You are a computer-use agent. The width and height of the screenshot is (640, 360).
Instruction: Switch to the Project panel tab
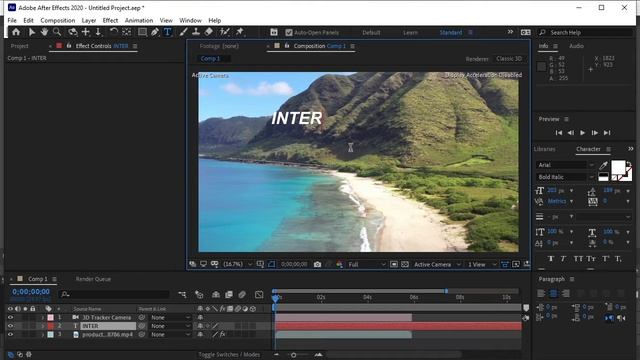point(20,46)
